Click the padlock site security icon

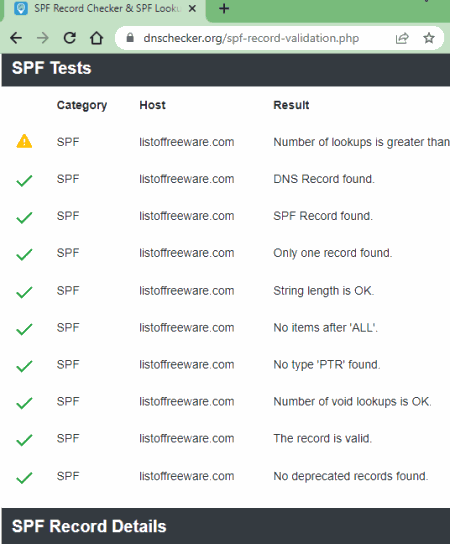130,37
